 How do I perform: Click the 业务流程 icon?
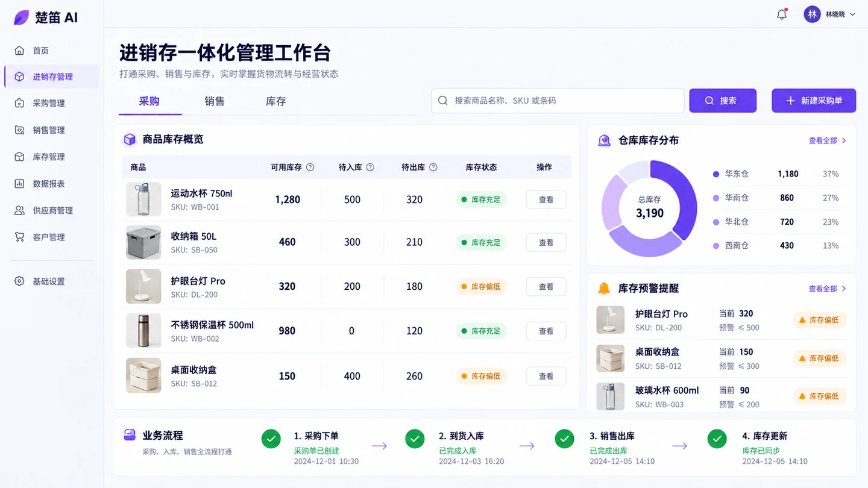click(130, 435)
